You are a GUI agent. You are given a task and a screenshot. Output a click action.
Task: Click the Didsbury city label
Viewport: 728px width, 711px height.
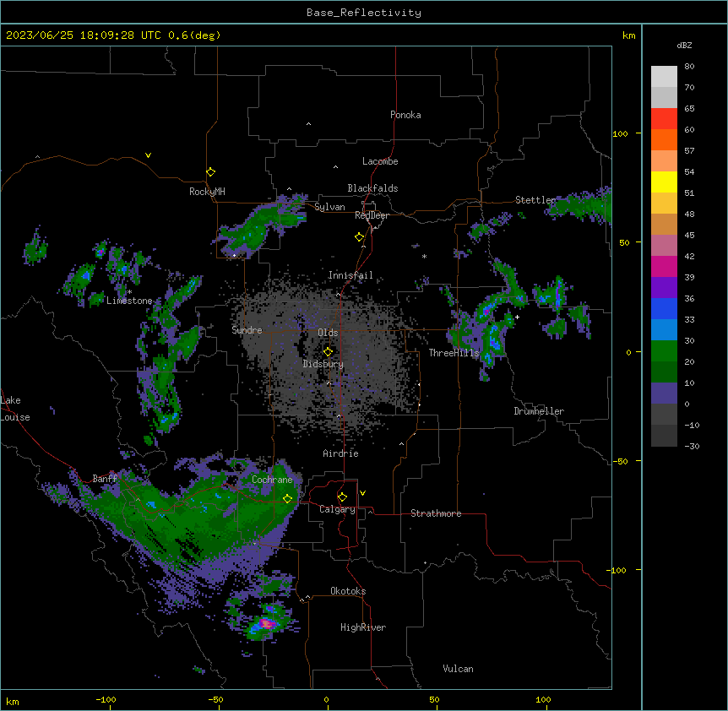click(x=323, y=364)
